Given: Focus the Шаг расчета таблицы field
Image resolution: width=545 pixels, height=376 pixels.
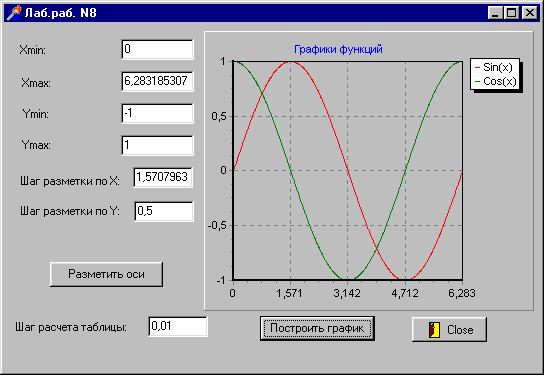Looking at the screenshot, I should click(178, 326).
